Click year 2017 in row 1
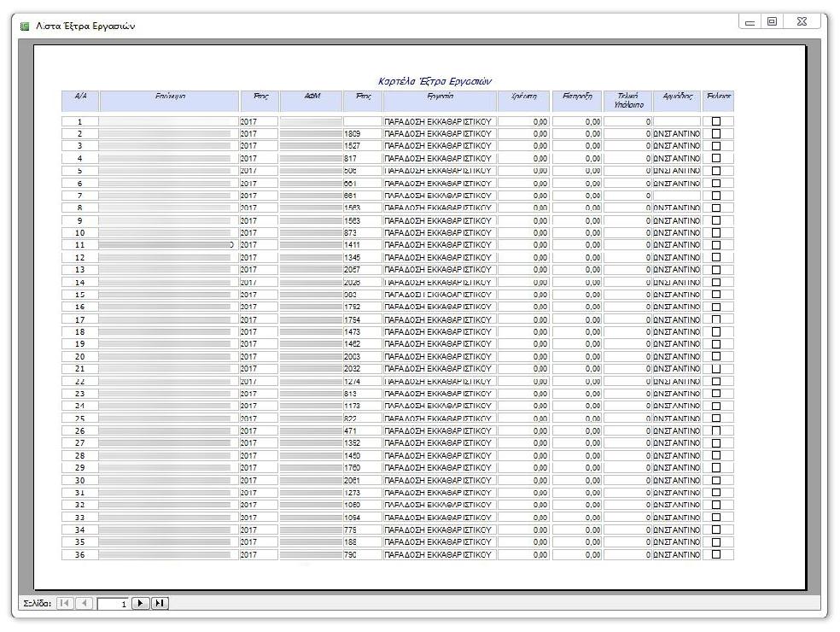Image resolution: width=840 pixels, height=632 pixels. (x=248, y=121)
